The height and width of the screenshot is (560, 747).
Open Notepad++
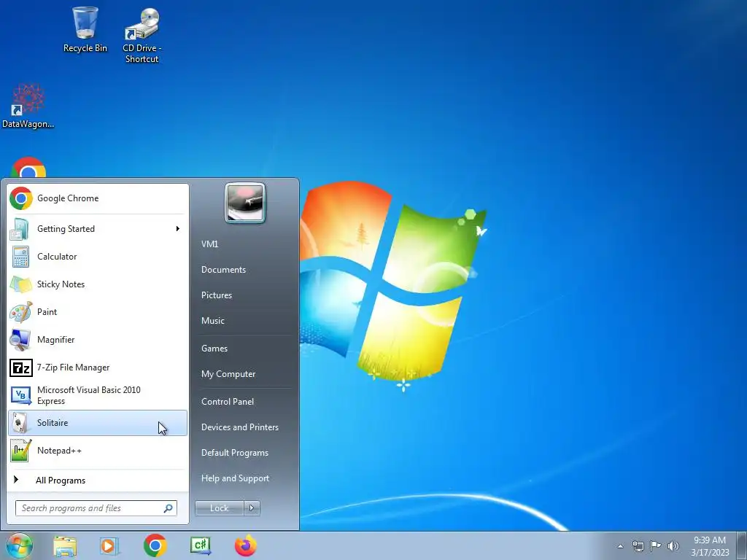pos(98,451)
